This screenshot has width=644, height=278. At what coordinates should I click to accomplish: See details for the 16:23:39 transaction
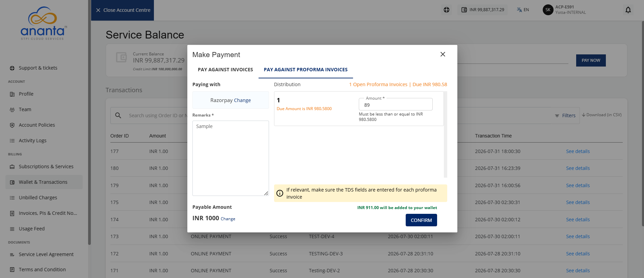point(578,168)
